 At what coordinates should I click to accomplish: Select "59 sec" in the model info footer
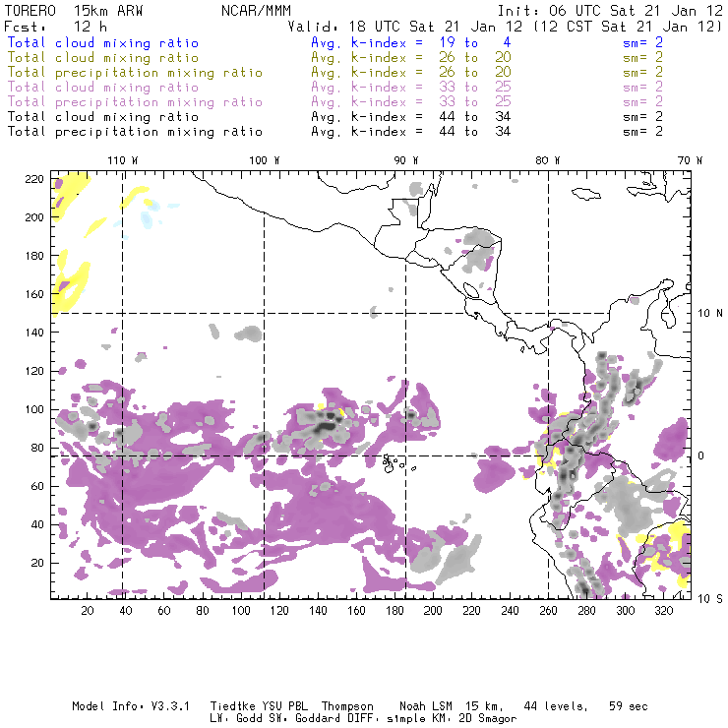(629, 706)
